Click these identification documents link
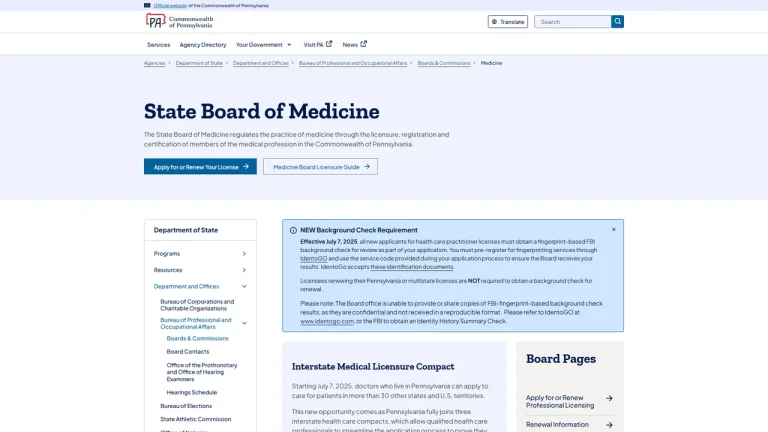The width and height of the screenshot is (768, 432). point(411,267)
